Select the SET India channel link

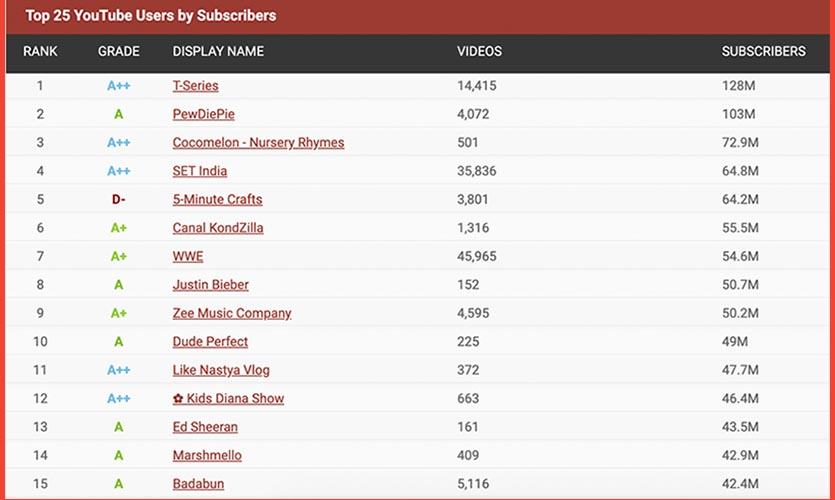[x=199, y=171]
